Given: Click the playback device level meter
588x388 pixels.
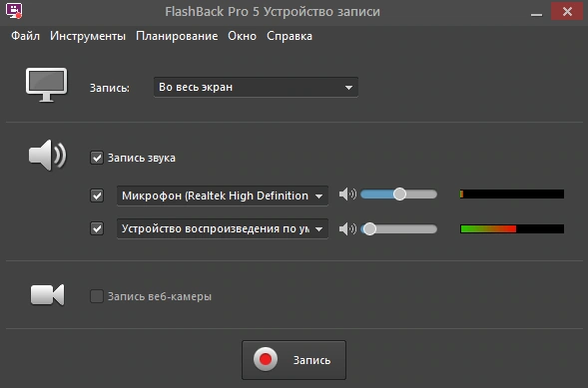Looking at the screenshot, I should click(x=512, y=228).
